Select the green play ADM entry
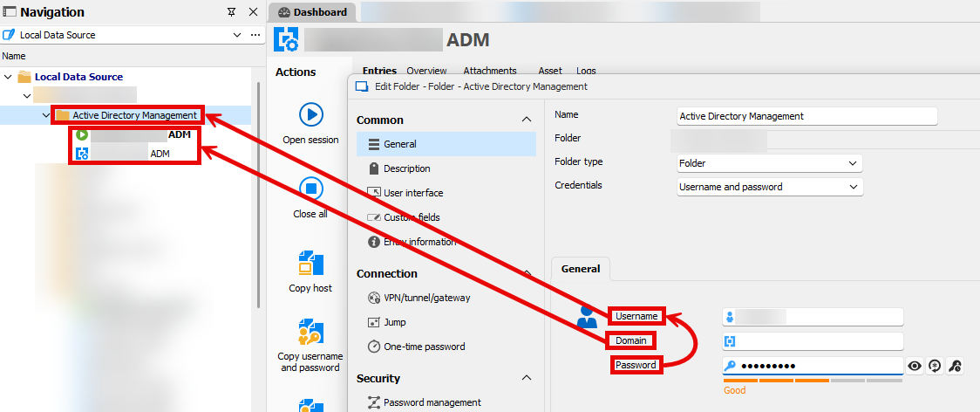Screen dimensions: 980x412 [x=133, y=134]
